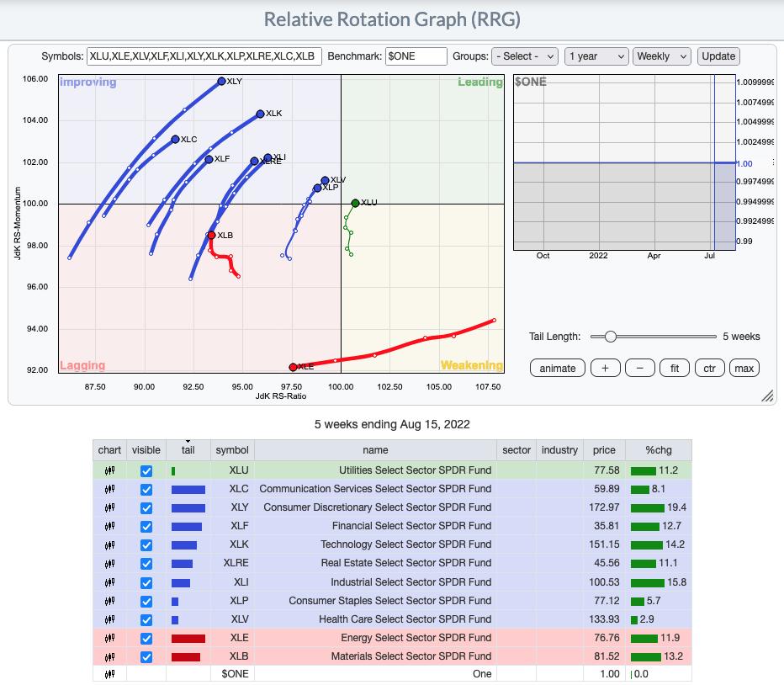Open the chart icon for XLV row

pos(109,619)
